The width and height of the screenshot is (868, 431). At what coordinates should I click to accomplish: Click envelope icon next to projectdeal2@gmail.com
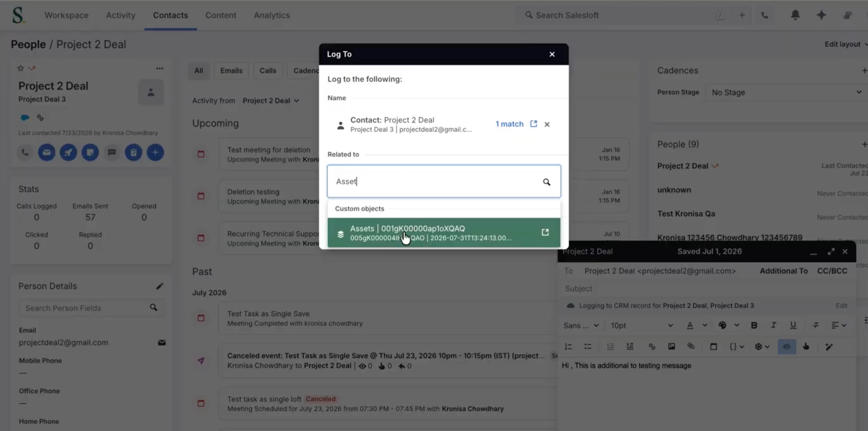click(x=162, y=343)
